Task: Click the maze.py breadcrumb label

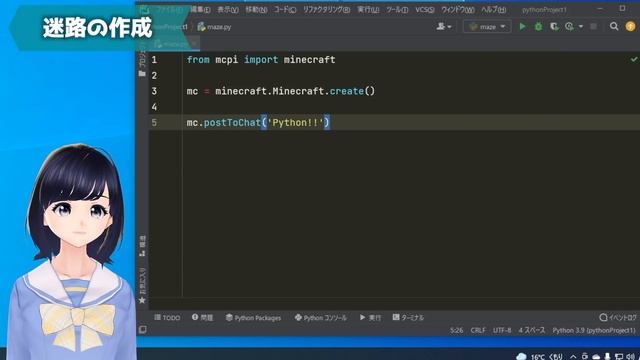Action: 219,27
